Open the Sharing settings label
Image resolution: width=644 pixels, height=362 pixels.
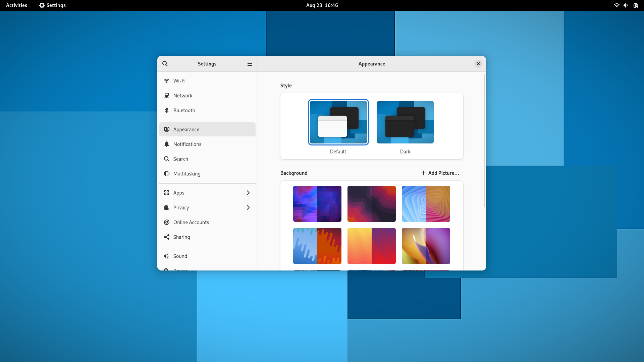[x=181, y=237]
